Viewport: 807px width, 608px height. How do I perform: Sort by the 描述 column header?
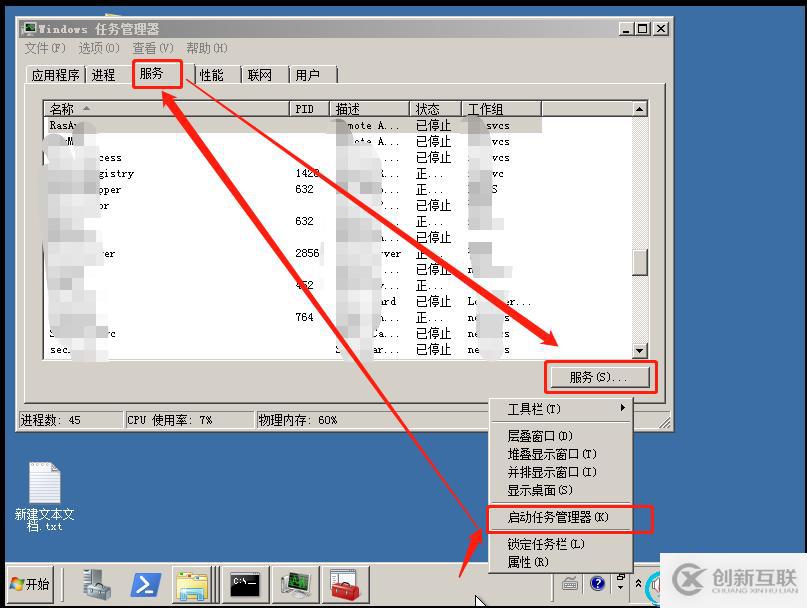370,109
